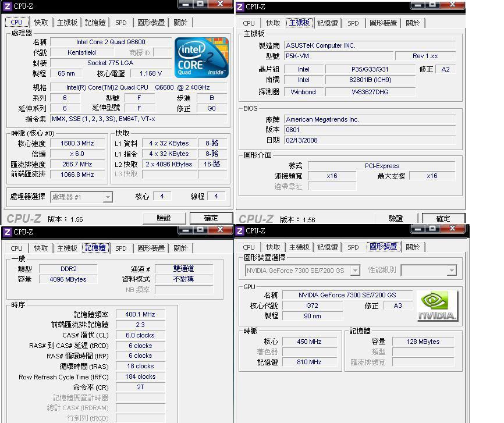Click the 4096 MBytes memory size value
This screenshot has height=423, width=504.
[68, 280]
